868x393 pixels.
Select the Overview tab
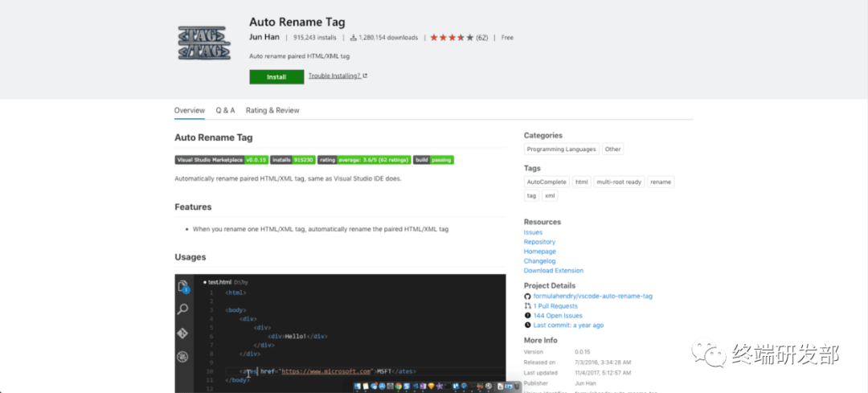click(190, 110)
